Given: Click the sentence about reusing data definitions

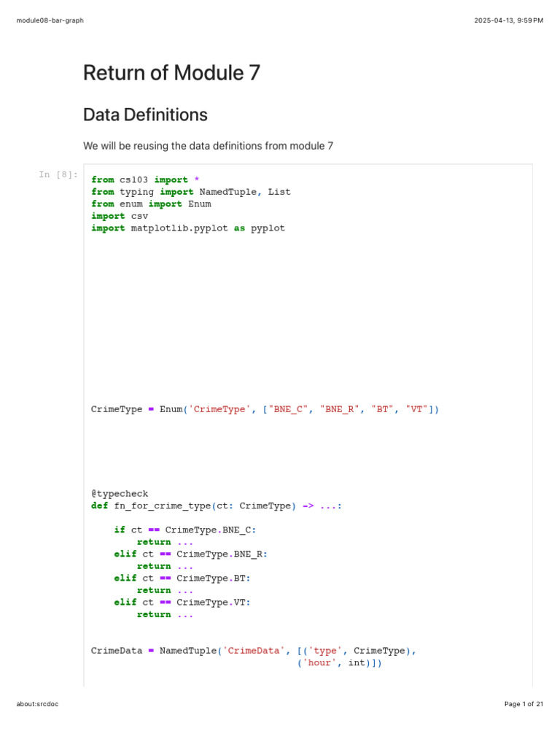Looking at the screenshot, I should coord(208,146).
